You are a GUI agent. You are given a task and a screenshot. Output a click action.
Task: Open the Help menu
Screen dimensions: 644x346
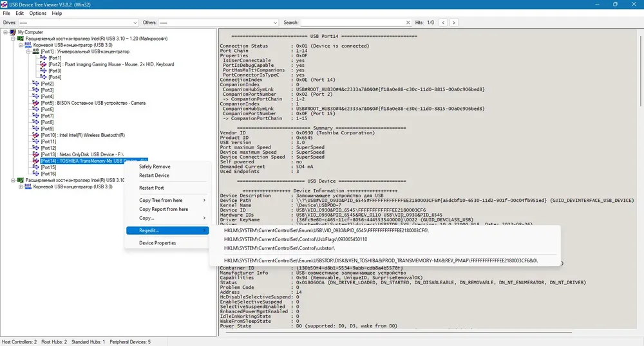(57, 13)
